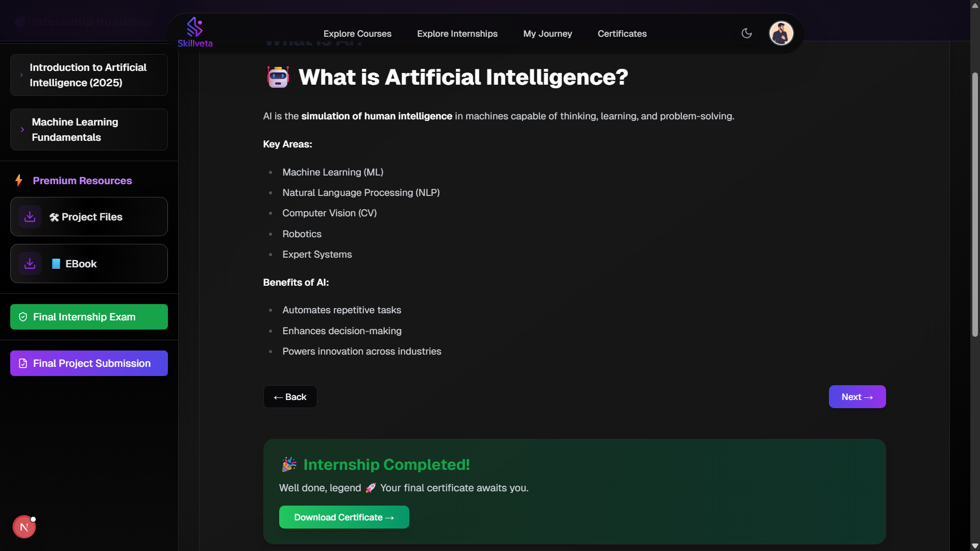Click the Project Files download icon
The image size is (980, 551).
pyautogui.click(x=30, y=217)
